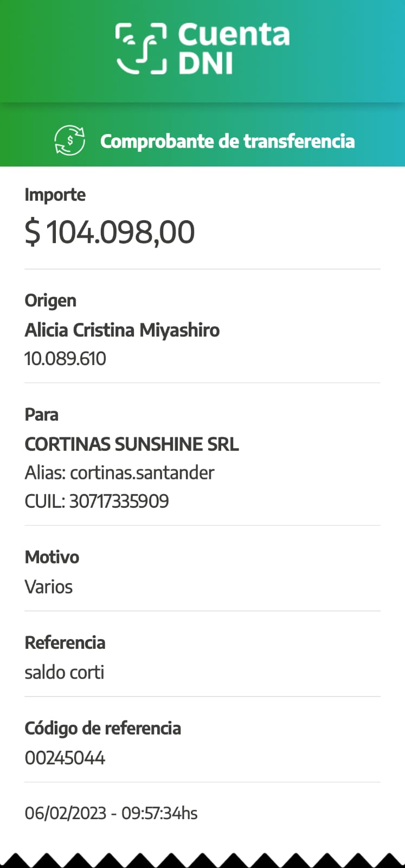
Task: Click the Motivo label
Action: click(52, 557)
